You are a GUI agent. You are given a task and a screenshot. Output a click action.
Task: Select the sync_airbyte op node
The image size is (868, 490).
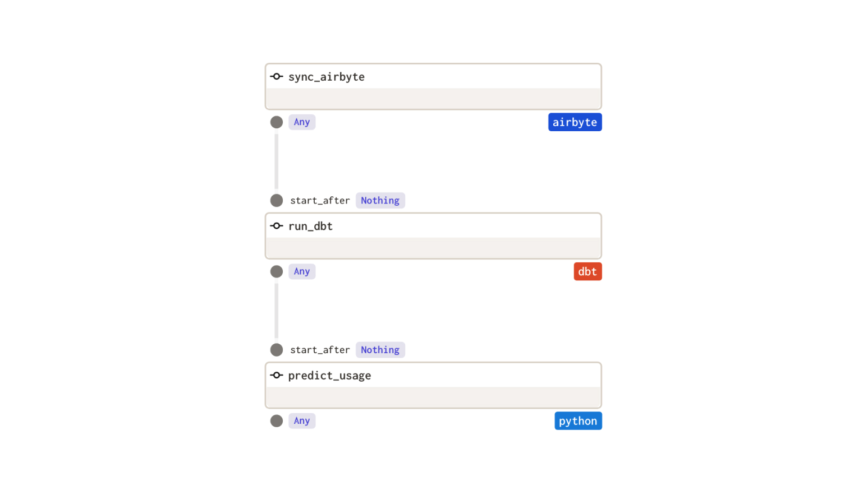coord(433,86)
